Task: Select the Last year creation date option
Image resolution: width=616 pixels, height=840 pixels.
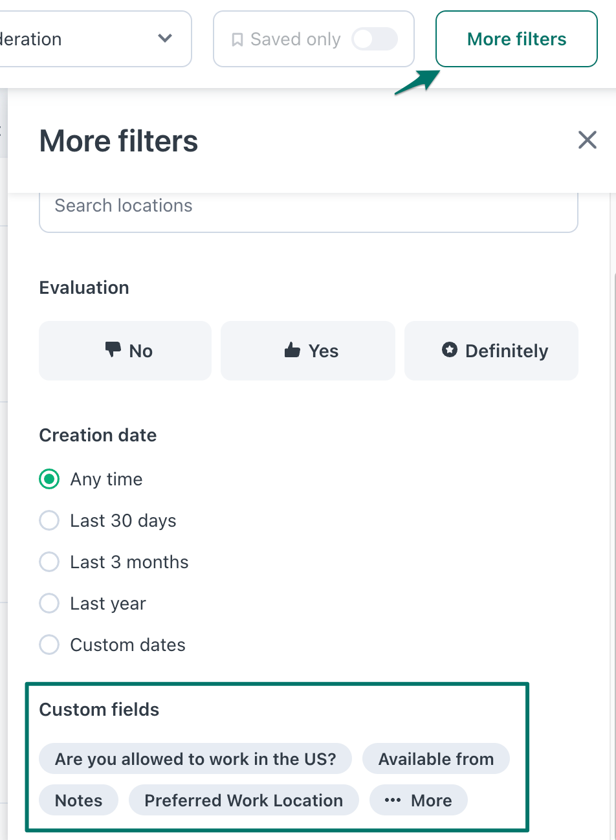Action: pos(49,603)
